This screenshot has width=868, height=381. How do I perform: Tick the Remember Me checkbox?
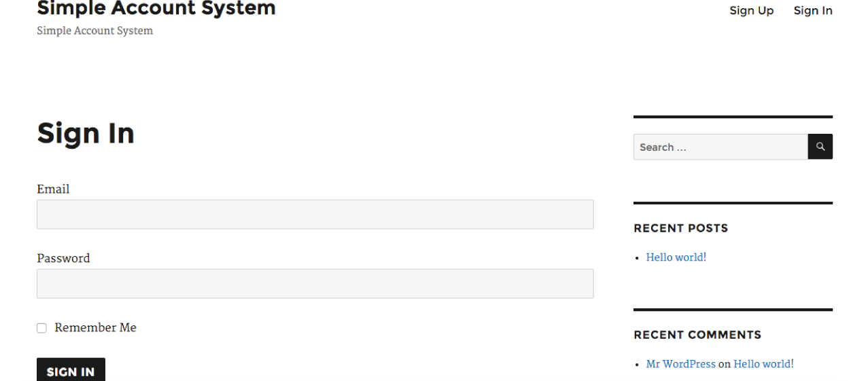(x=41, y=328)
